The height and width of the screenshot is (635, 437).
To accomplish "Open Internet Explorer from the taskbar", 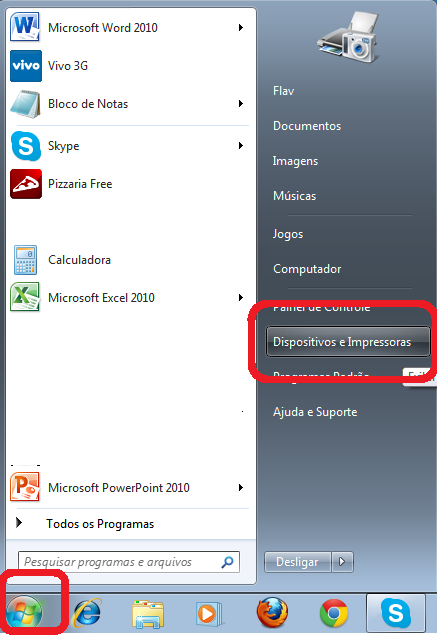I will click(x=87, y=613).
